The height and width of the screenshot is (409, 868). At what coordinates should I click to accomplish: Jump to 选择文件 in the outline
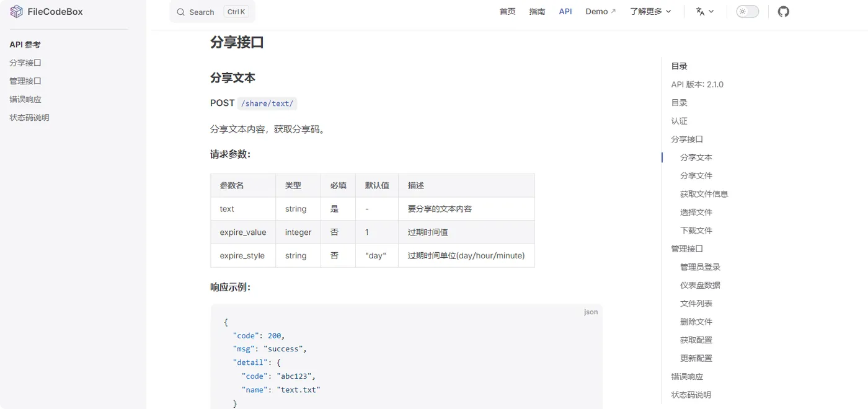click(x=696, y=212)
